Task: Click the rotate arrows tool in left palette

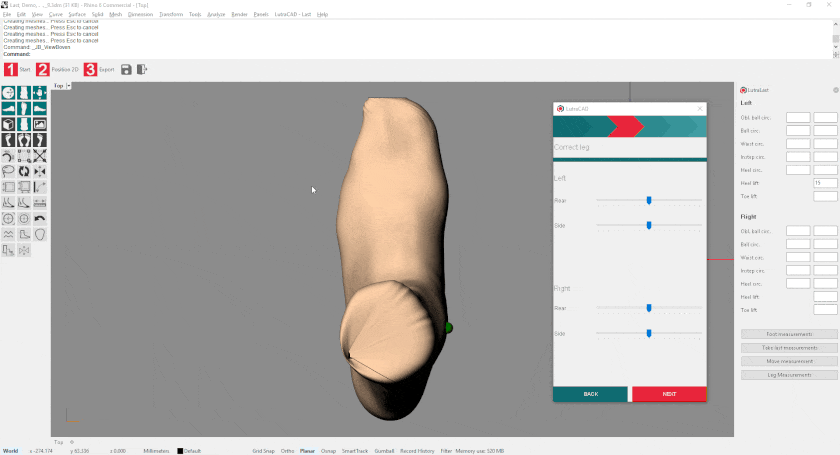Action: [24, 171]
